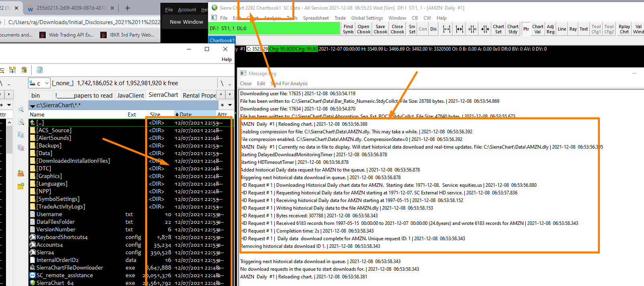Open history dropdown arrow right of path bar
The height and width of the screenshot is (286, 644).
[x=230, y=105]
